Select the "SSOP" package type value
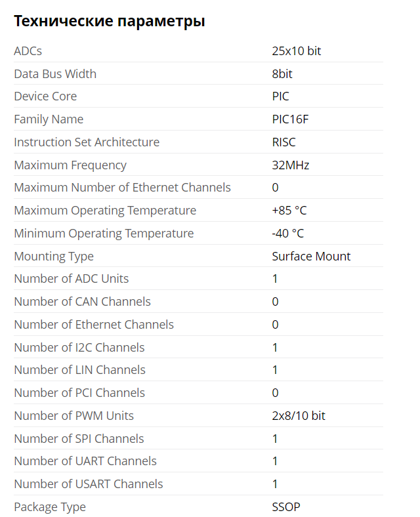Screen dimensions: 420x517 tap(286, 507)
